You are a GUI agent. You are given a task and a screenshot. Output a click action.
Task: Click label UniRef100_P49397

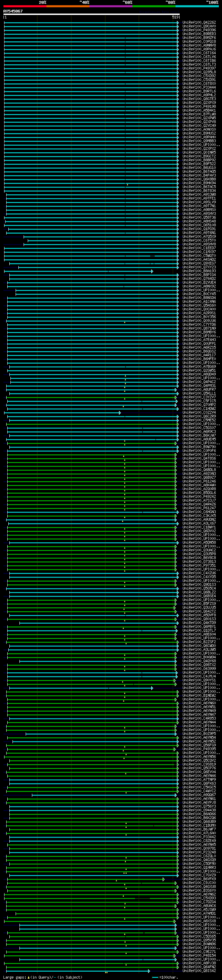click(199, 68)
